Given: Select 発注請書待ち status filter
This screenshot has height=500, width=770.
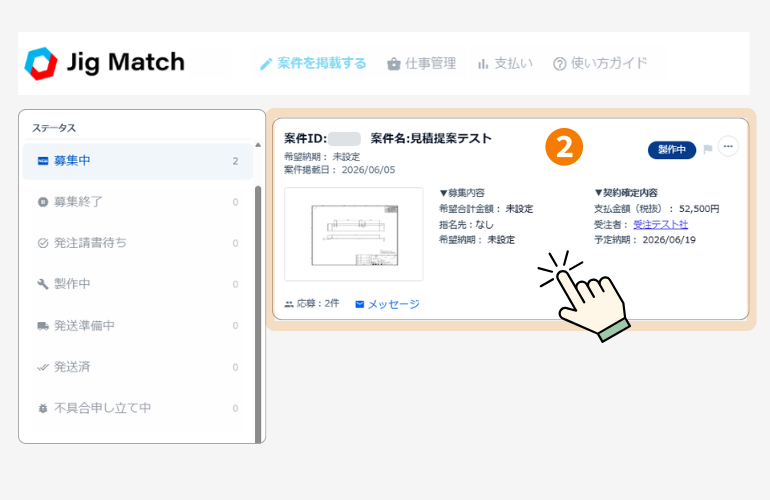Looking at the screenshot, I should pyautogui.click(x=138, y=243).
